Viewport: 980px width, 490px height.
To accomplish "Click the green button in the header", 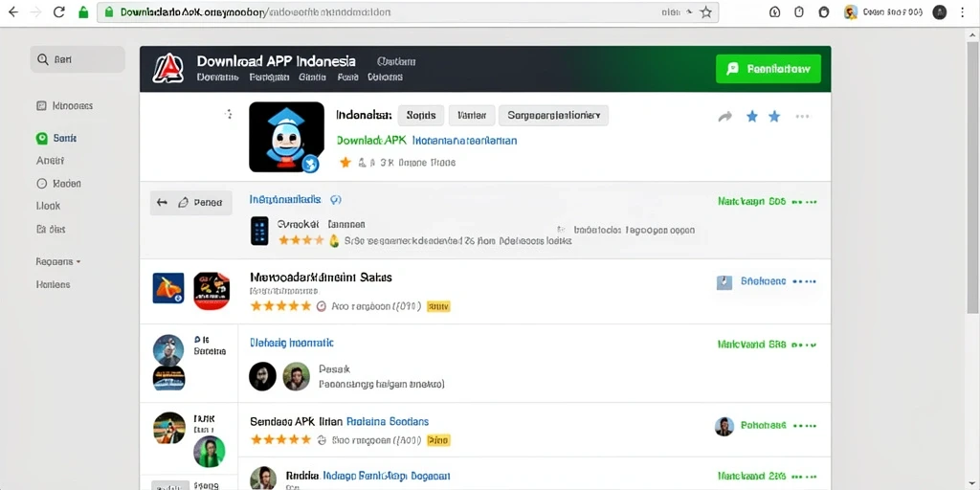I will click(x=768, y=69).
